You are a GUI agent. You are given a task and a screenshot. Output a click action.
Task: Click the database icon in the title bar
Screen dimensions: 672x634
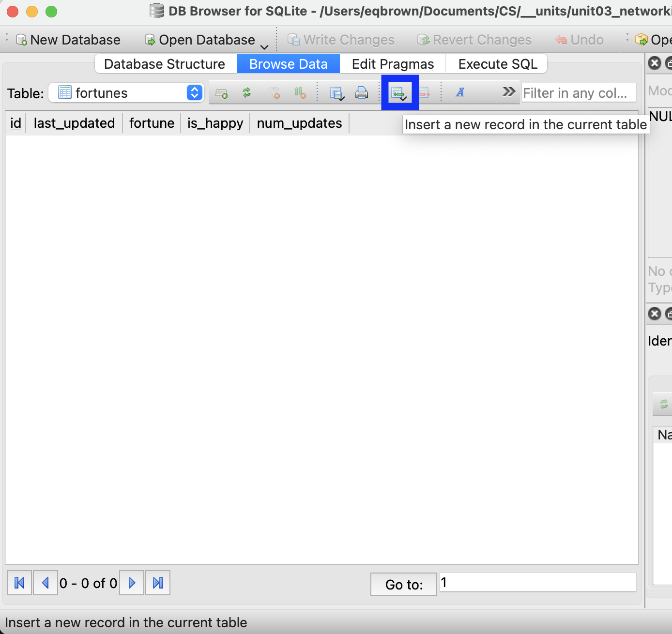point(157,11)
